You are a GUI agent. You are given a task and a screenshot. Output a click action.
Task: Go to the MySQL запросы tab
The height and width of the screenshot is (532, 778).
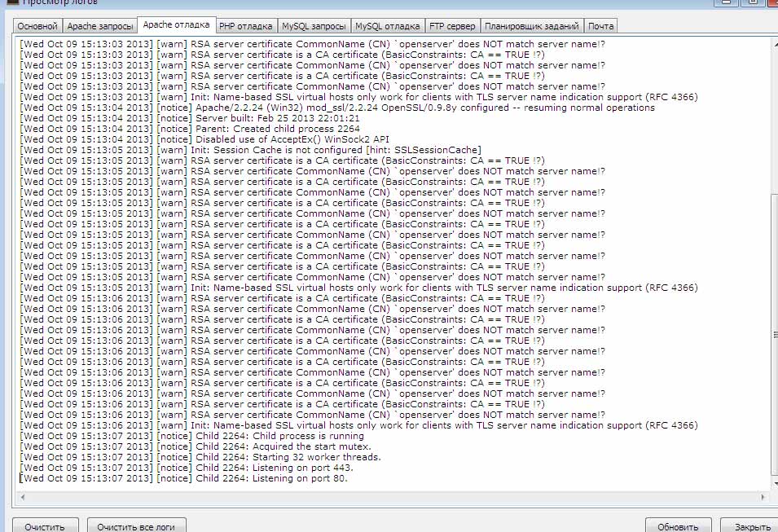(x=314, y=27)
